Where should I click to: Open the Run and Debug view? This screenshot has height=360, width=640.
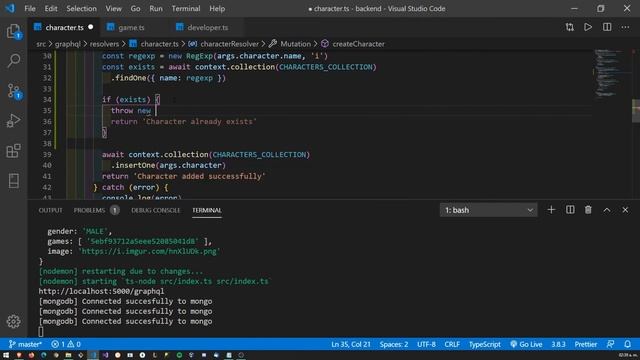13,121
